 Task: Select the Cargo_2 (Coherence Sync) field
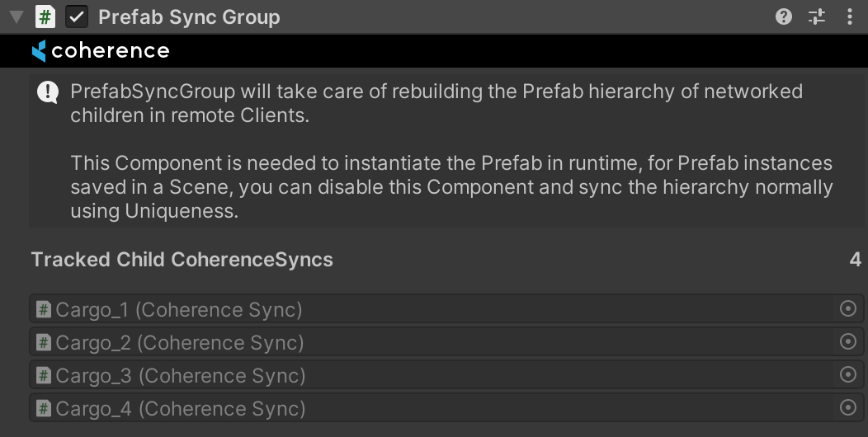(413, 343)
